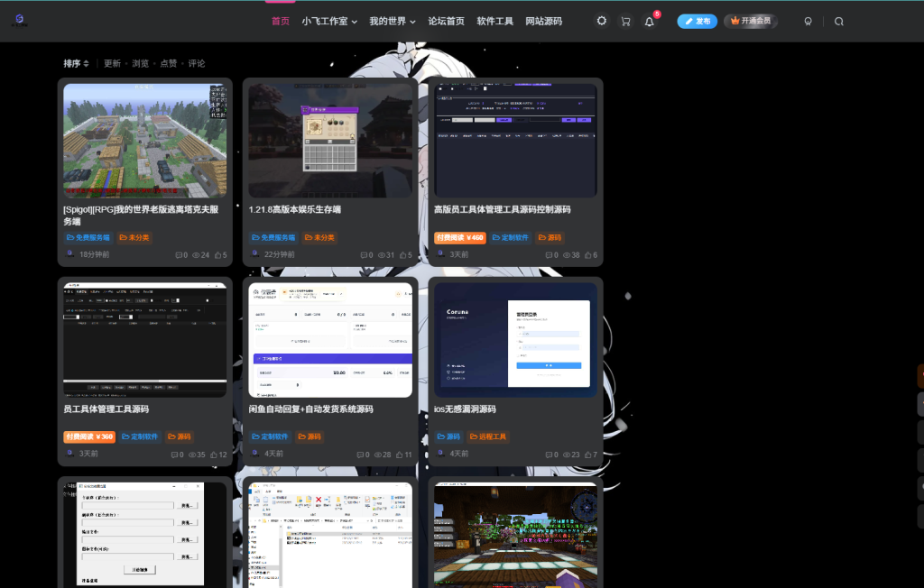
Task: Click the 付费阅读 ¥360 badge
Action: click(89, 436)
